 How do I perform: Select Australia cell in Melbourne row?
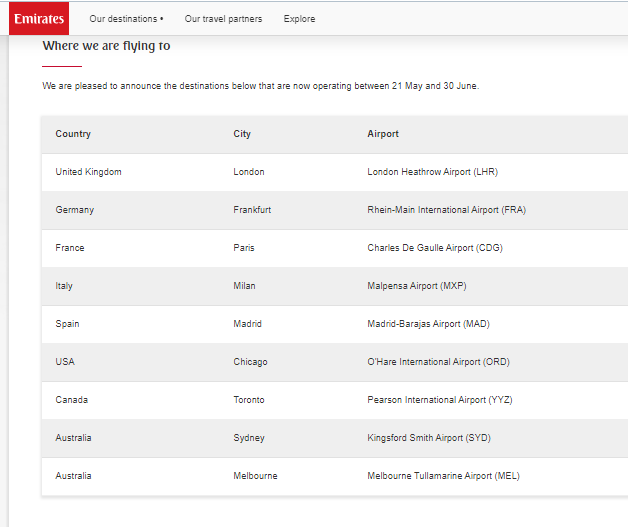(x=73, y=476)
